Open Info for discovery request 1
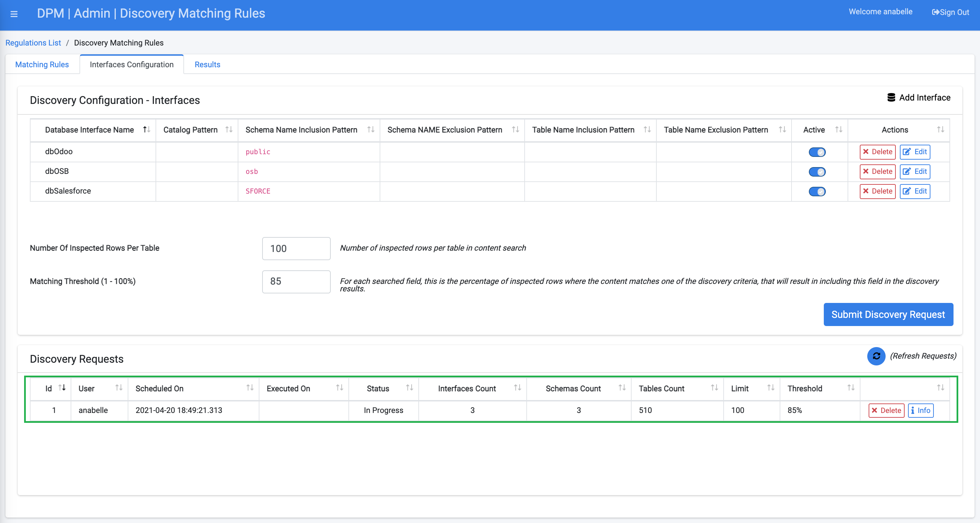 [920, 410]
